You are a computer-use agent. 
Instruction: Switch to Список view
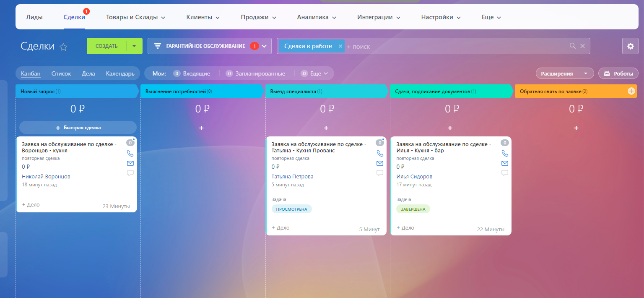pos(61,73)
